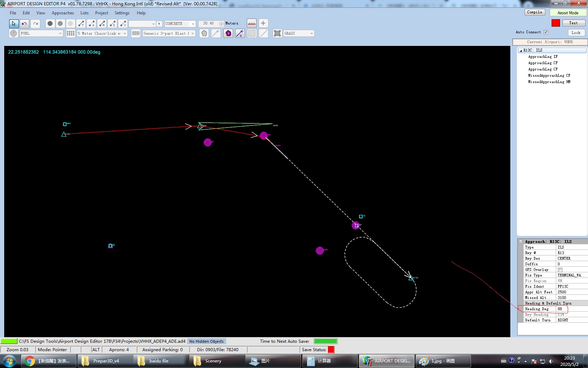
Task: Click the Default Turn value RIGHT
Action: [x=572, y=320]
